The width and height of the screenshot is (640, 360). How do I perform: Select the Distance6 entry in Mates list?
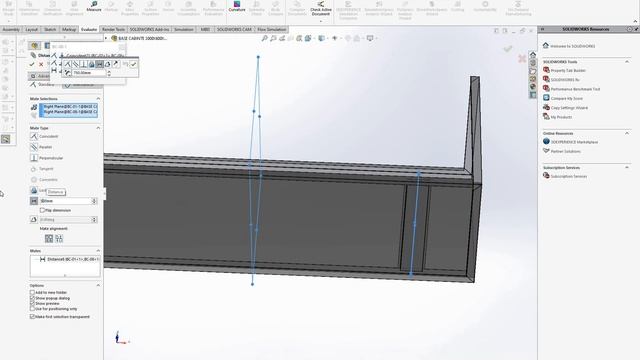(x=70, y=259)
